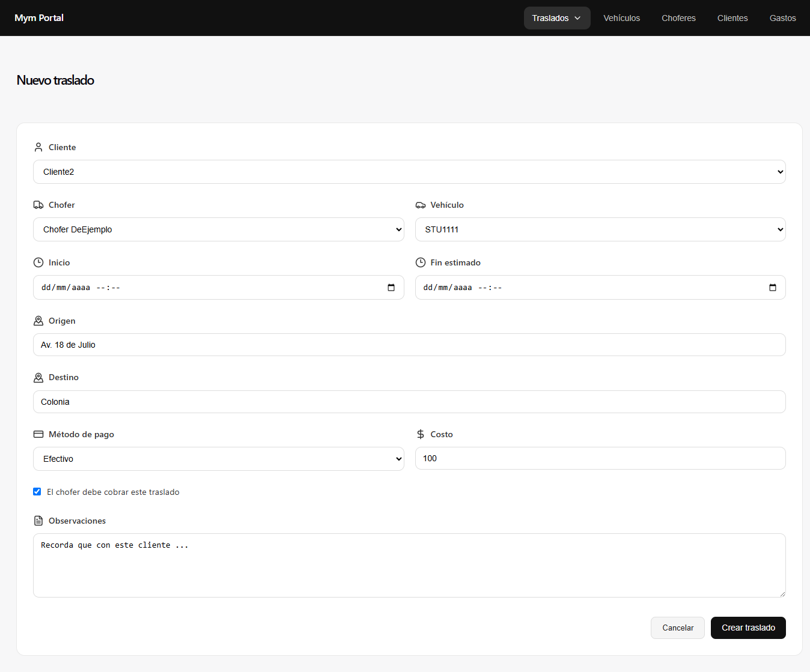
Task: Click the credit card icon beside Método de pago
Action: (38, 434)
